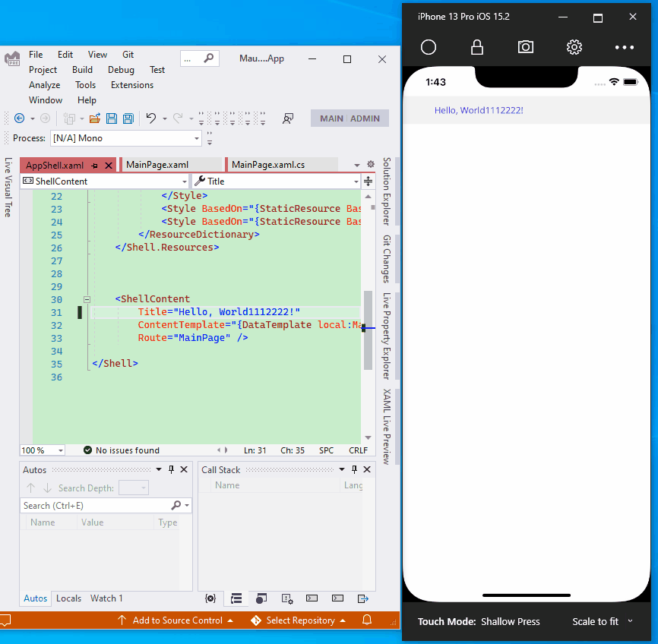Switch to the MainPage.xaml.cs tab
658x644 pixels.
coord(281,165)
